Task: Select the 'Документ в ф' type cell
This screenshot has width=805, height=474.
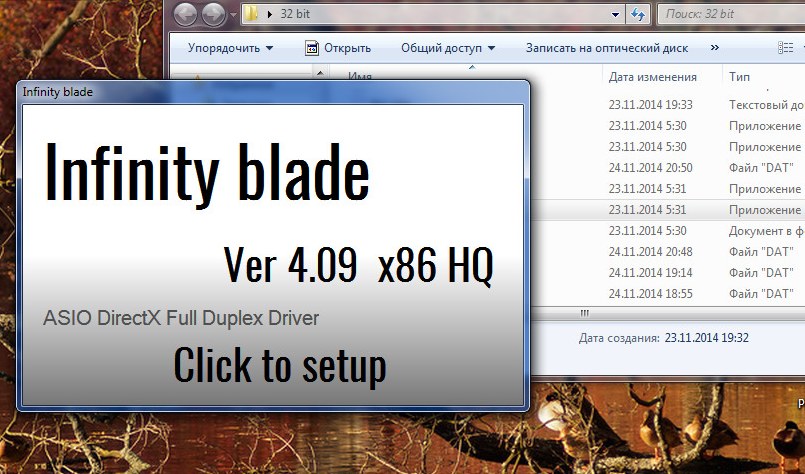Action: click(766, 231)
